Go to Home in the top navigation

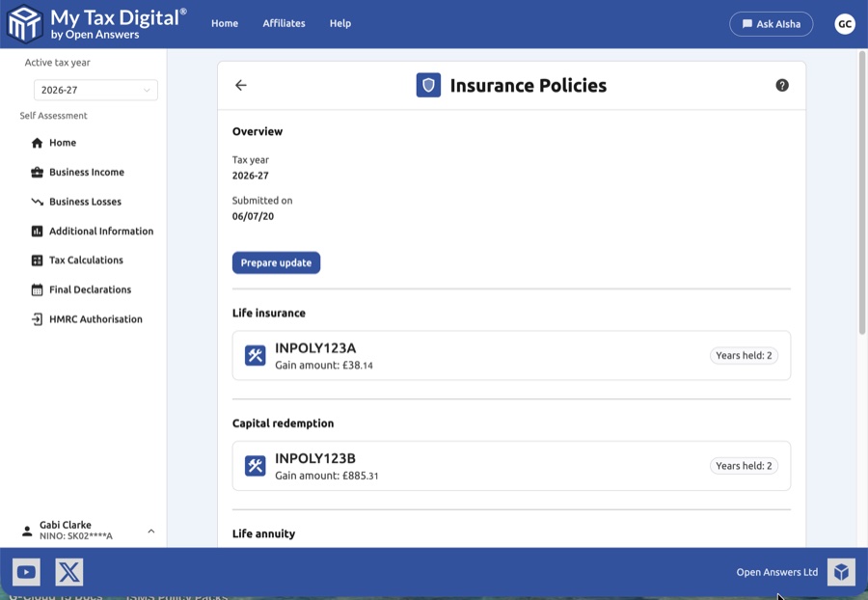point(225,24)
